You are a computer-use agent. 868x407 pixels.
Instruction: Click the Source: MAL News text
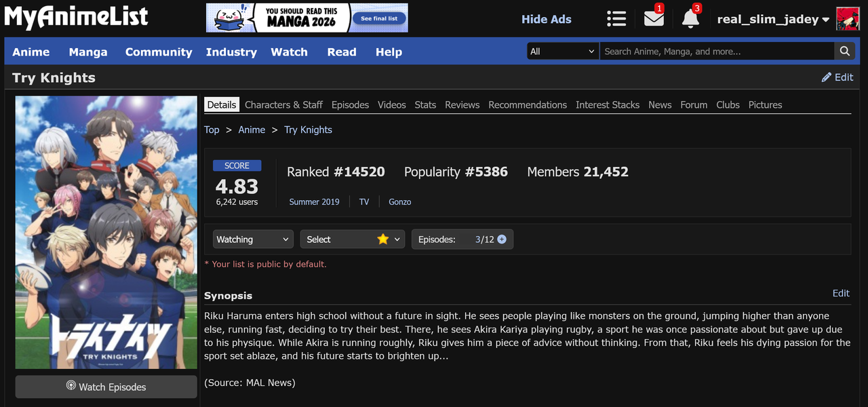point(250,383)
